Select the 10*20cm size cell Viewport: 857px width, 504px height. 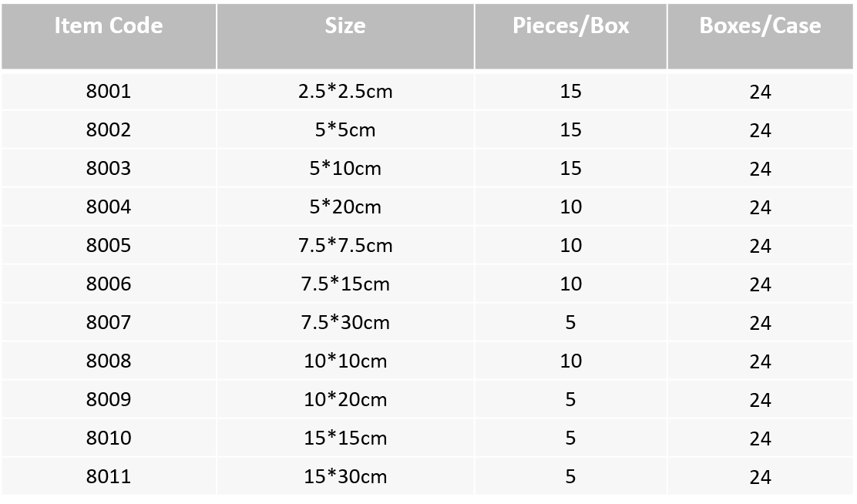tap(345, 400)
